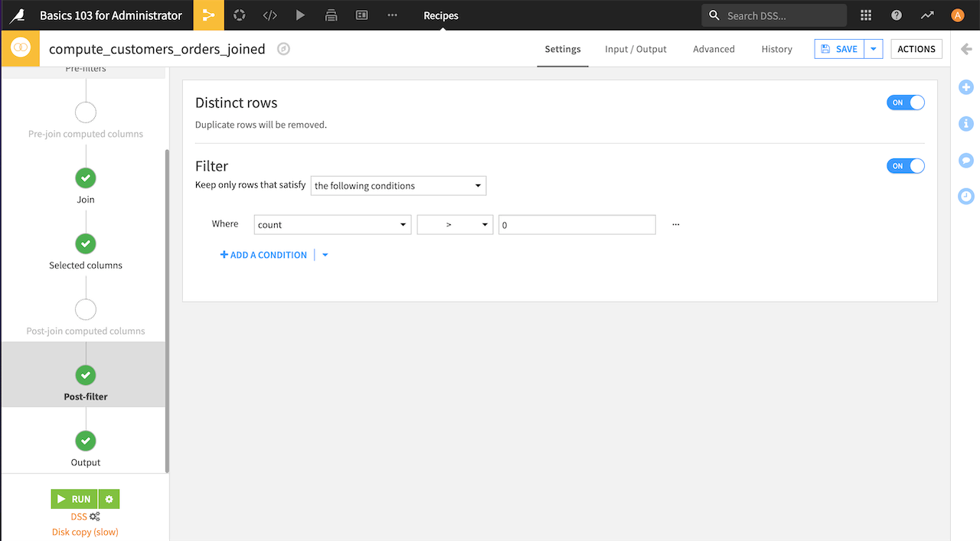Disable the Distinct rows toggle
This screenshot has height=541, width=980.
(905, 102)
